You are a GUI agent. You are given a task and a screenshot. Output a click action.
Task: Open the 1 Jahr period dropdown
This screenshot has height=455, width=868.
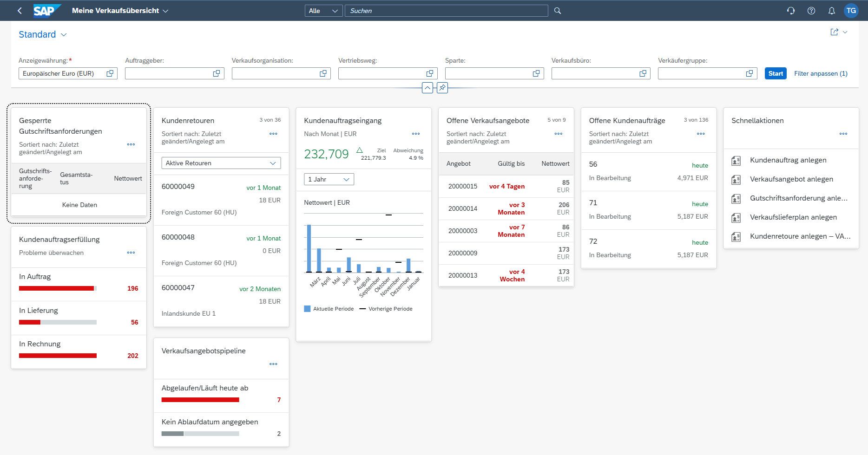(329, 179)
